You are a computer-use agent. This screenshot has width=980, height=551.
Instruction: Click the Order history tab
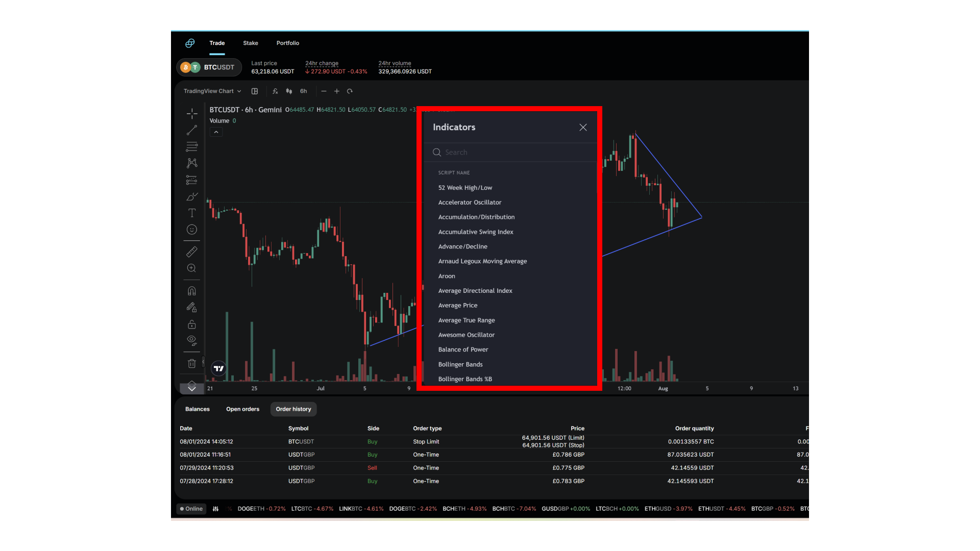[293, 408]
